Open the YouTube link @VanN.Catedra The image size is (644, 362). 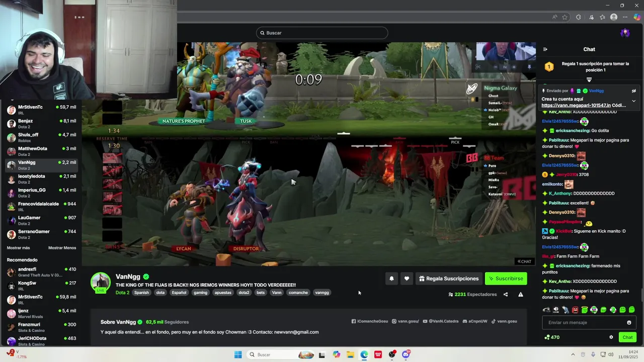[441, 321]
